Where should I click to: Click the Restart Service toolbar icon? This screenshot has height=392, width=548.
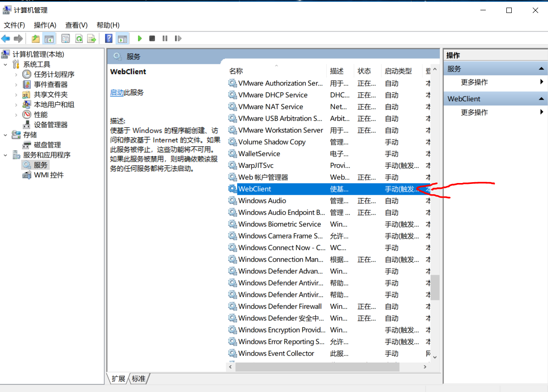coord(178,39)
